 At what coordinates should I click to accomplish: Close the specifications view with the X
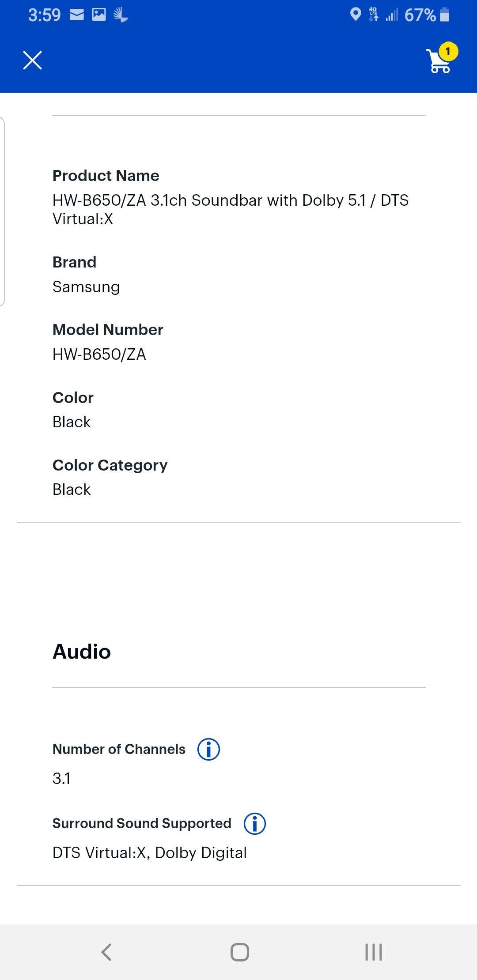32,60
